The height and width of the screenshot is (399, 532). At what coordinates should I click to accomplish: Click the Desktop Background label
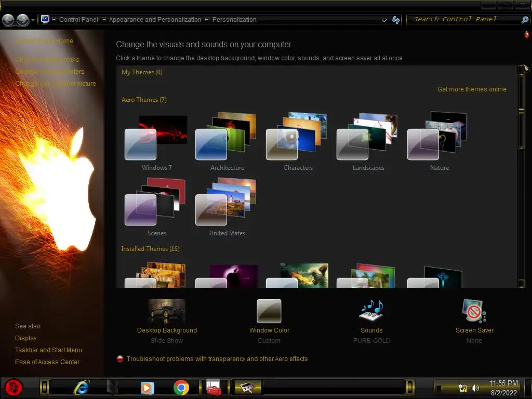[x=167, y=330]
